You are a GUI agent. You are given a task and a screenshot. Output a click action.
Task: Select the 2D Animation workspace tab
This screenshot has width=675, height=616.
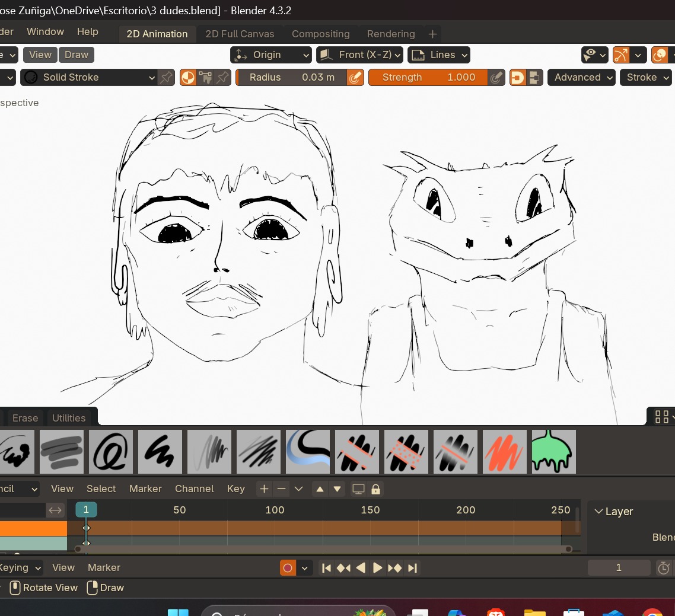157,34
